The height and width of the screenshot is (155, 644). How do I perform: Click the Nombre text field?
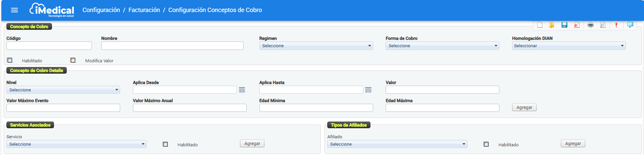pos(172,46)
